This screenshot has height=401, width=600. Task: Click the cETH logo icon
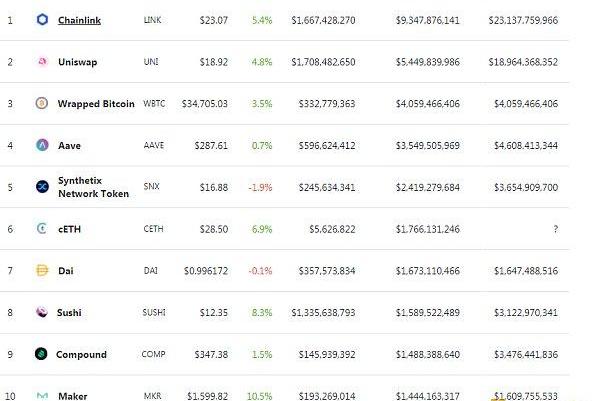pyautogui.click(x=42, y=229)
